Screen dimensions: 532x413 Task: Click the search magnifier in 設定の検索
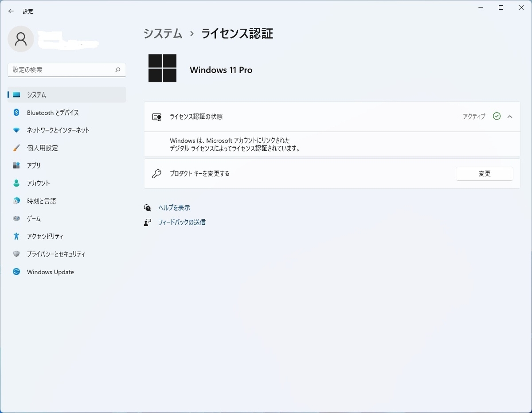click(x=118, y=70)
